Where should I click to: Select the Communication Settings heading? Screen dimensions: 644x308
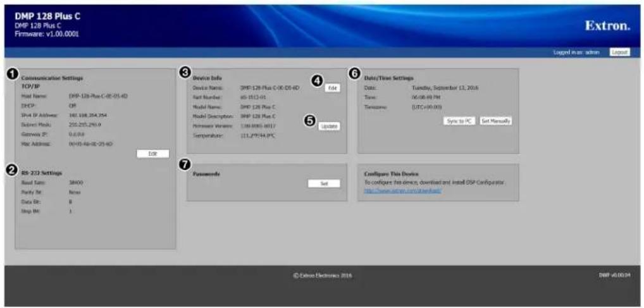(x=52, y=78)
